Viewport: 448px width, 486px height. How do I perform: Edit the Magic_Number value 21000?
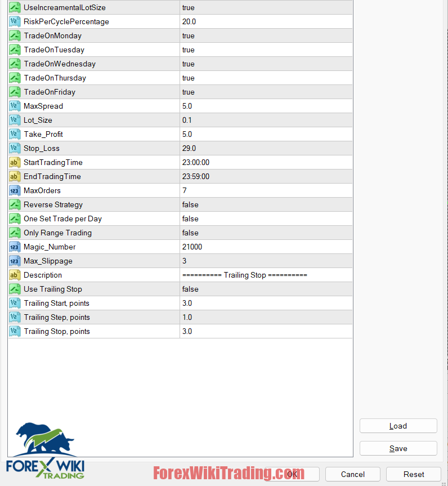coord(266,247)
